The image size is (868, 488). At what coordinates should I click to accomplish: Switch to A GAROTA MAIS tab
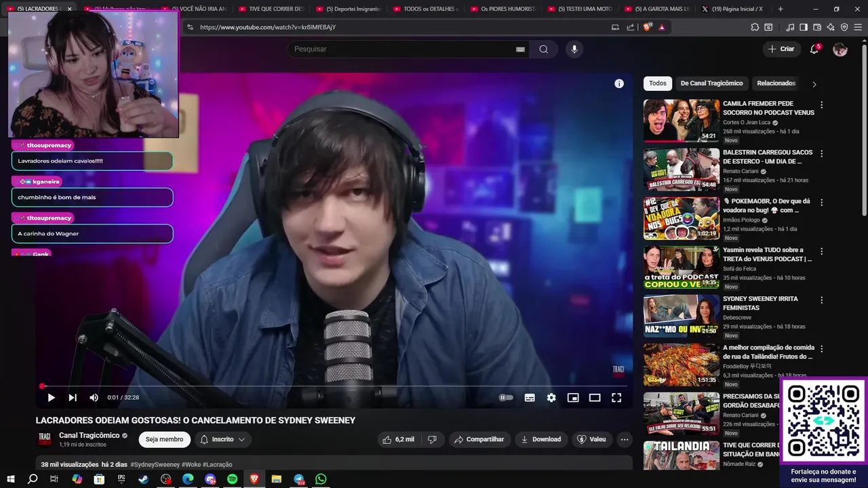click(656, 9)
